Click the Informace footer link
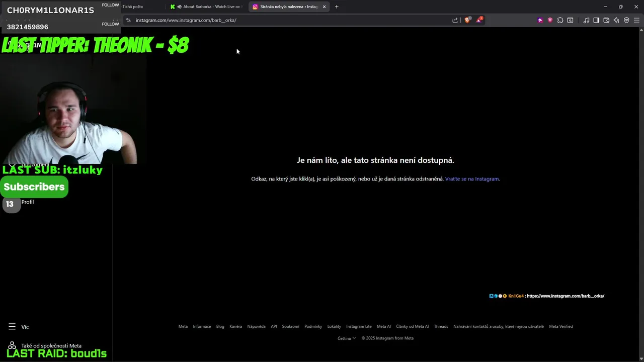This screenshot has height=362, width=644. [x=202, y=326]
